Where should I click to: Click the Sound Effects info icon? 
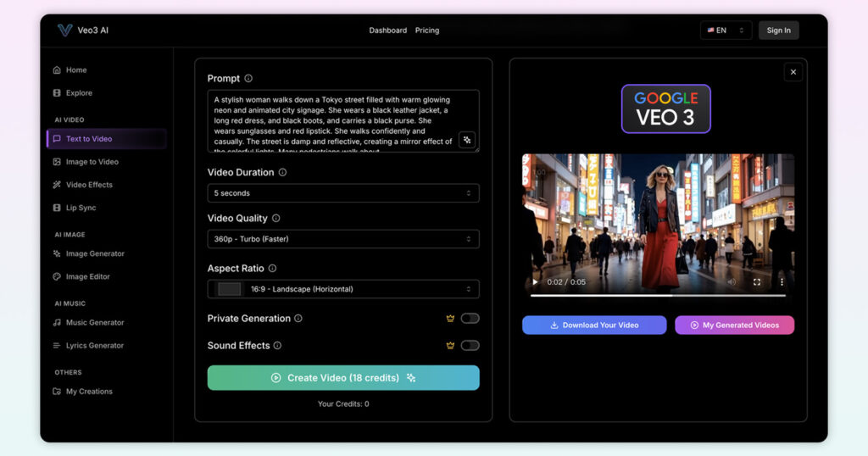(277, 345)
